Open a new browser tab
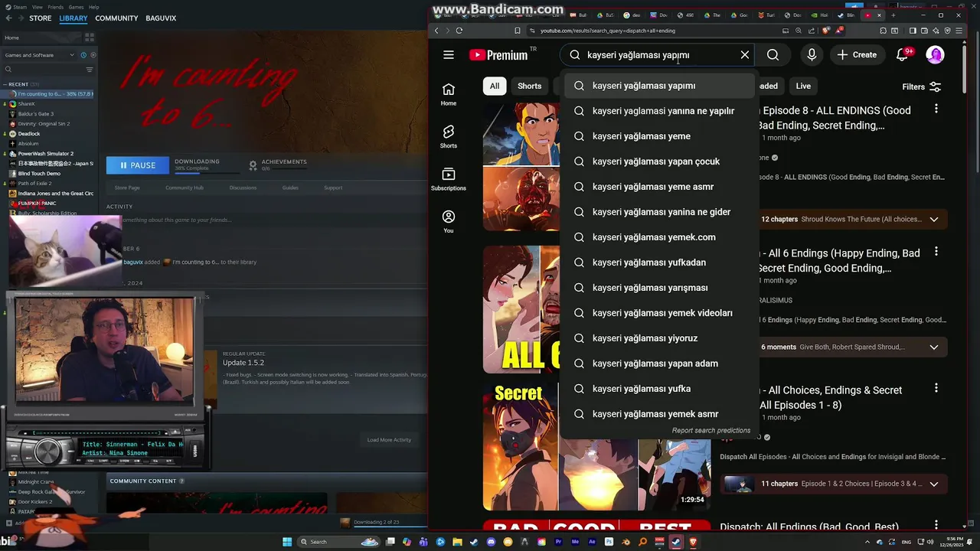The width and height of the screenshot is (980, 551). pos(893,15)
